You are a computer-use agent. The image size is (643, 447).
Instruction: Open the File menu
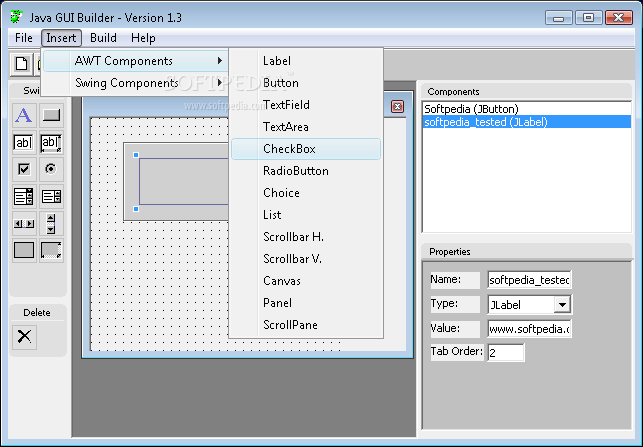24,38
